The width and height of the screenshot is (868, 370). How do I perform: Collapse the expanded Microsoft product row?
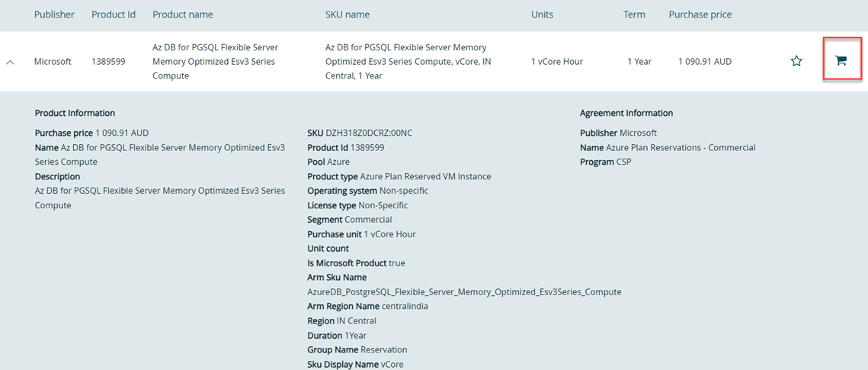coord(10,62)
